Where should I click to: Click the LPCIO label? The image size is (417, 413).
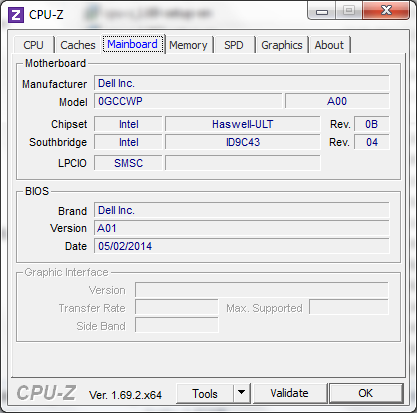pos(72,163)
